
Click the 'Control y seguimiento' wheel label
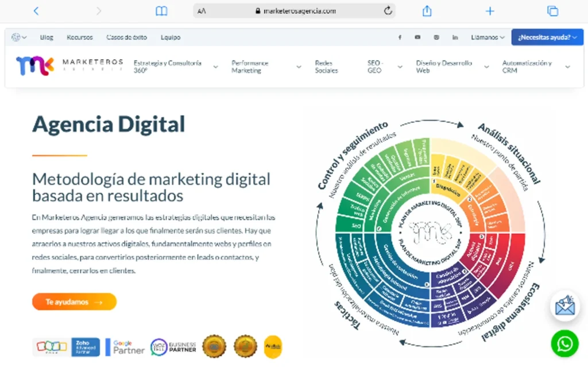(x=353, y=155)
